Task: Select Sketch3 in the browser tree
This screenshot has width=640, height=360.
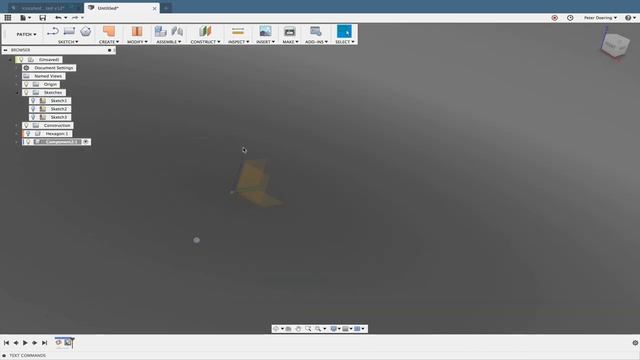Action: (59, 117)
